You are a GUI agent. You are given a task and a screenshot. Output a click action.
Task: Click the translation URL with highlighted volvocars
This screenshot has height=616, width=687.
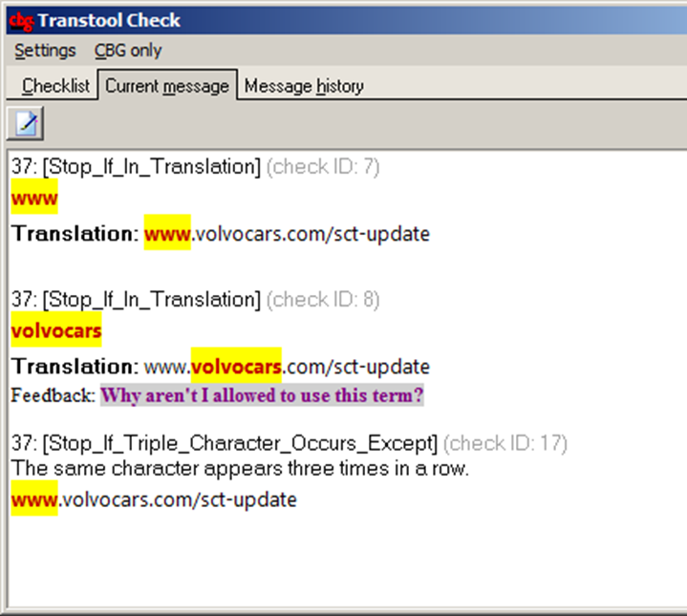(x=287, y=366)
